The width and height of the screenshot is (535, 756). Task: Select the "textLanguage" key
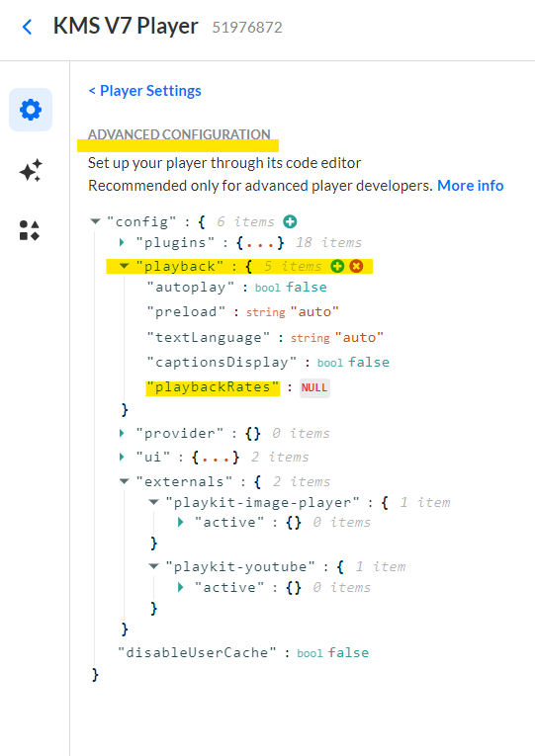point(209,338)
